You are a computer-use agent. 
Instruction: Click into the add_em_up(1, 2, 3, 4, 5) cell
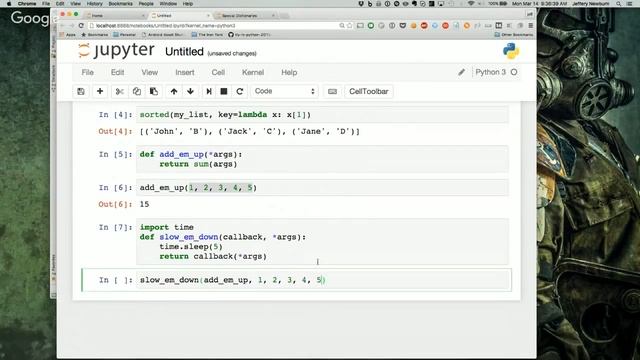(x=322, y=188)
